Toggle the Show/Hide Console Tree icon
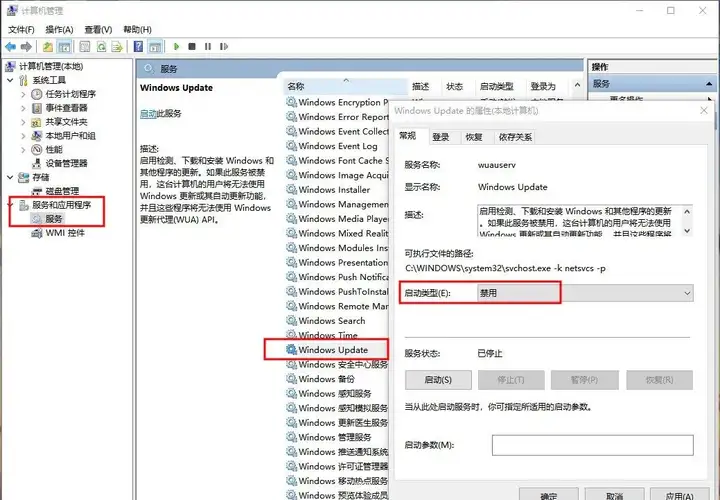The image size is (720, 500). [64, 46]
